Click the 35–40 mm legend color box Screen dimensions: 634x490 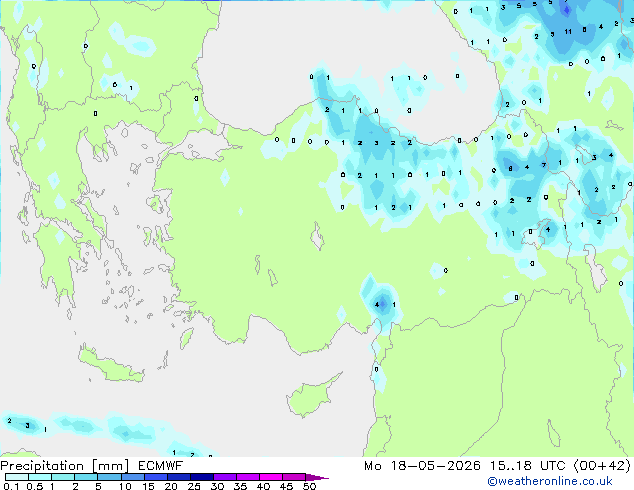(x=248, y=477)
